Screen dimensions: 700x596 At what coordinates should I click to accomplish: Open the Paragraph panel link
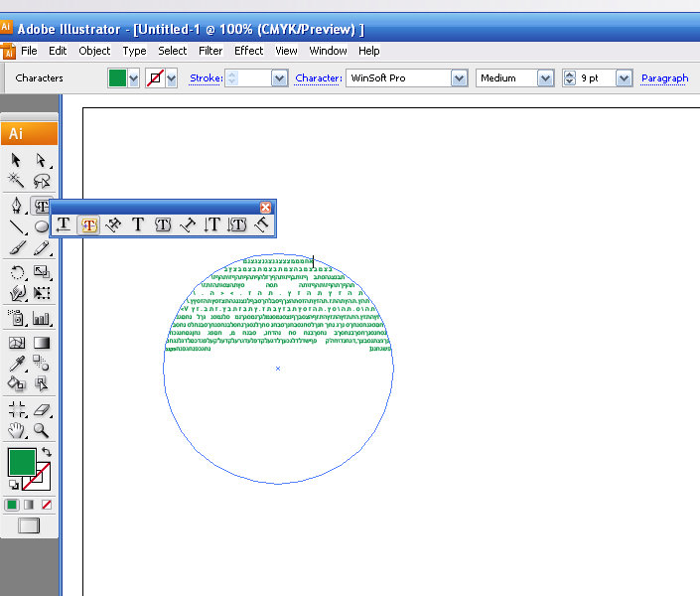click(x=664, y=78)
